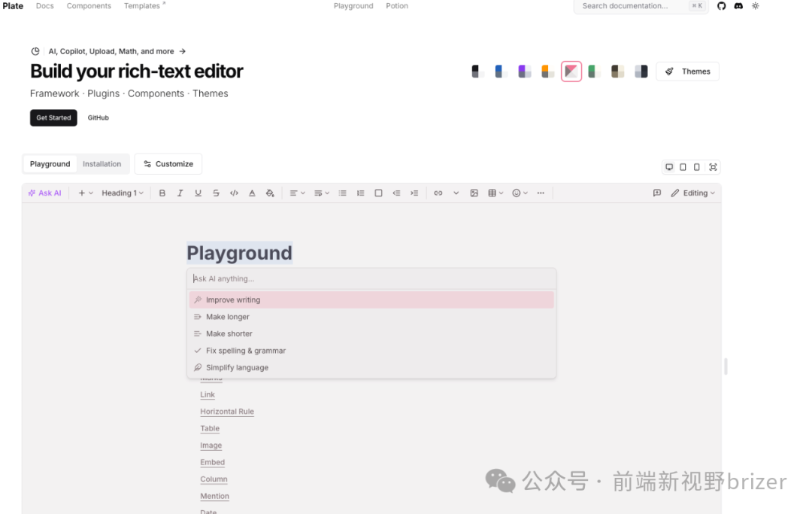The width and height of the screenshot is (812, 514).
Task: Toggle light/dark mode sun icon
Action: click(756, 6)
